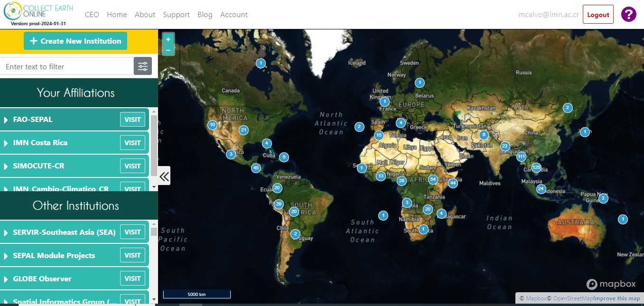Go to the Account page
This screenshot has height=306, width=644.
pyautogui.click(x=233, y=15)
